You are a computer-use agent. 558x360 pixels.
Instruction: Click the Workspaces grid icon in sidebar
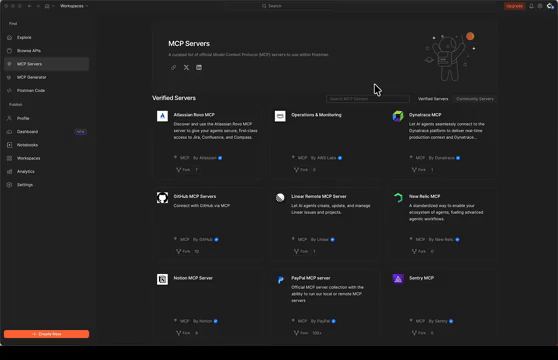[x=10, y=158]
